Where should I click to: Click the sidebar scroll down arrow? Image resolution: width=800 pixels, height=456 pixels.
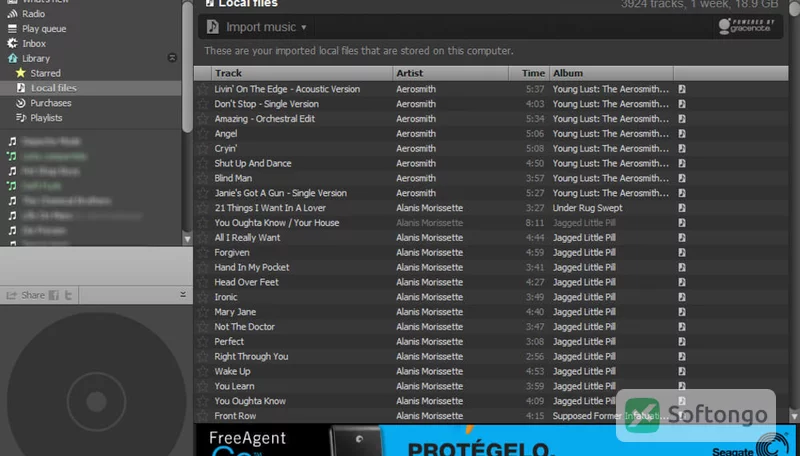coord(187,239)
